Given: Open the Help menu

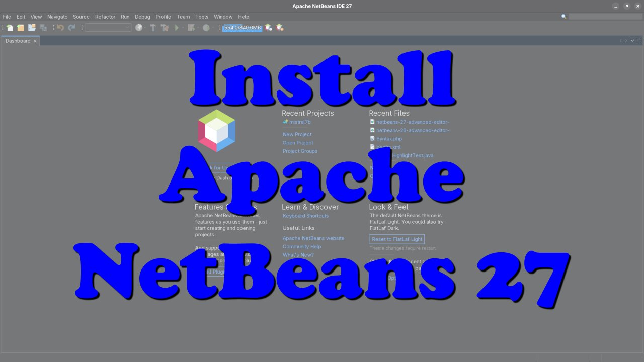Looking at the screenshot, I should point(244,17).
